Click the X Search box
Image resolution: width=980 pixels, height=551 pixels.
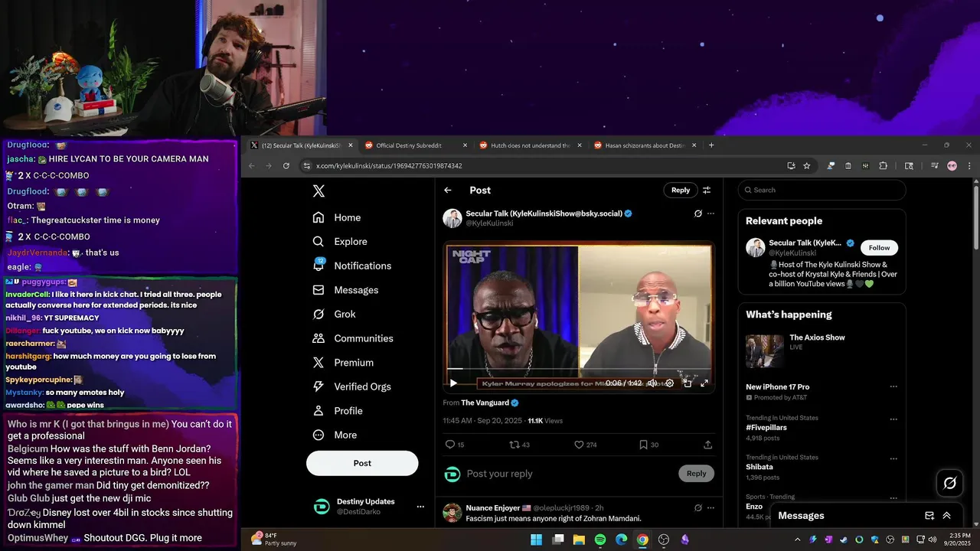click(x=822, y=190)
